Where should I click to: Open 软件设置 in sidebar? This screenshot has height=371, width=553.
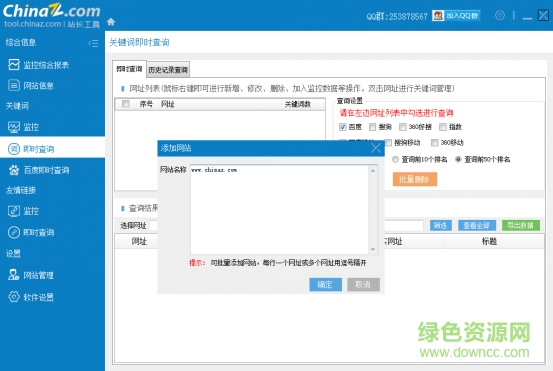click(x=31, y=297)
